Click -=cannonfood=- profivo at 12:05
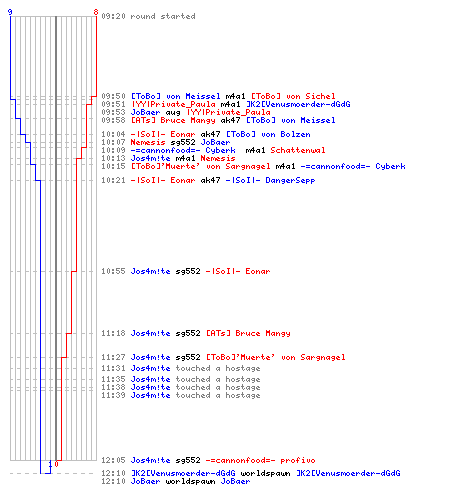 coord(260,460)
